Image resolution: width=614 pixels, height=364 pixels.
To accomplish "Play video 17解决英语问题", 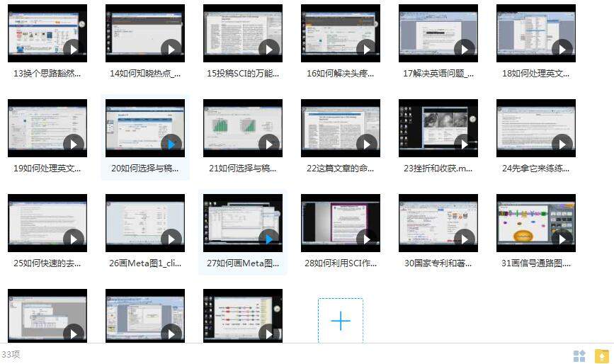I will point(465,50).
